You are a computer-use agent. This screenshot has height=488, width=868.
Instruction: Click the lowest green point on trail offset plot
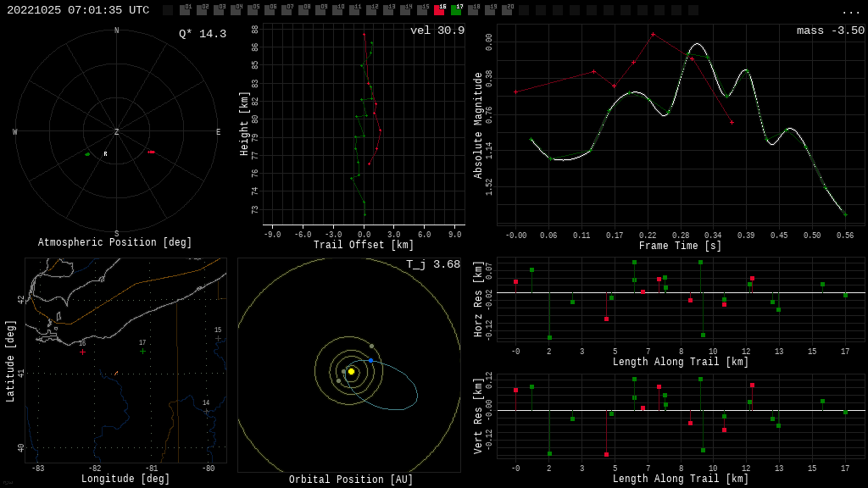coord(364,214)
